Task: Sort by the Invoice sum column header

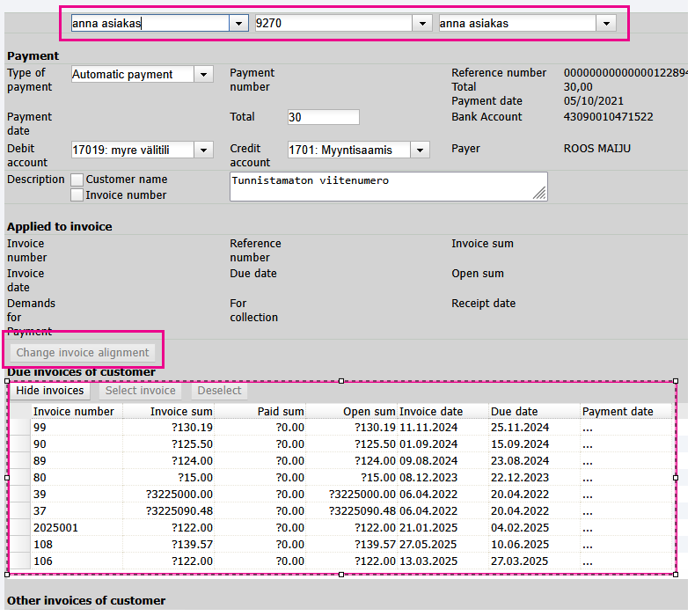Action: pyautogui.click(x=168, y=412)
